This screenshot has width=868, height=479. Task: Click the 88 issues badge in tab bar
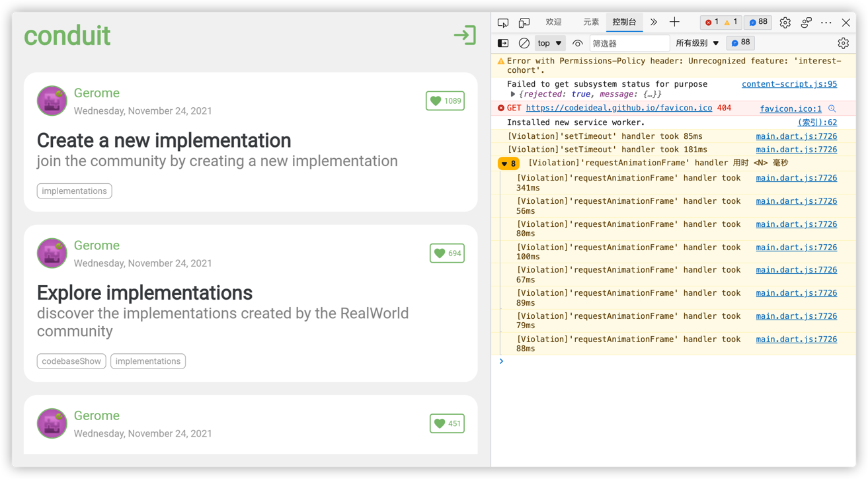[x=758, y=22]
